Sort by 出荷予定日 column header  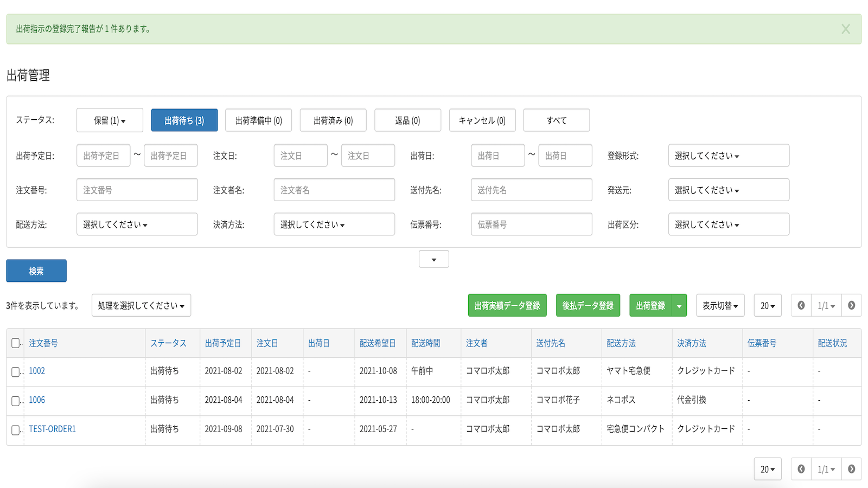point(222,343)
